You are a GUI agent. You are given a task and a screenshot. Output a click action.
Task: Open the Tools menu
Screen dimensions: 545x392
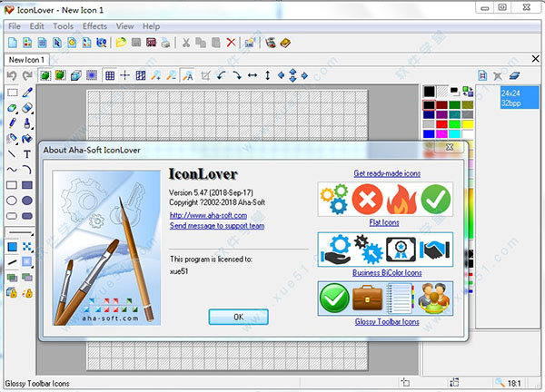[63, 26]
